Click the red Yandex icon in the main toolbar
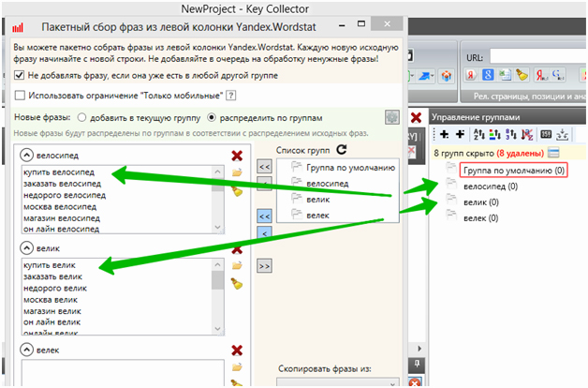The image size is (588, 388). point(471,75)
